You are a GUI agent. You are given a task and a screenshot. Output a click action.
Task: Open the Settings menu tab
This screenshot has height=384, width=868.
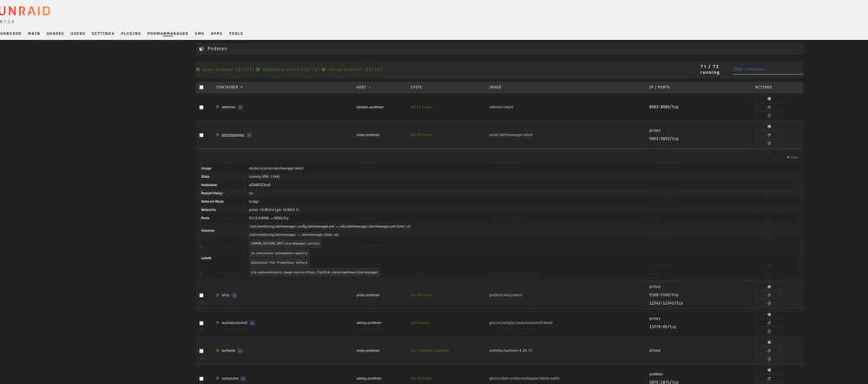(x=103, y=33)
